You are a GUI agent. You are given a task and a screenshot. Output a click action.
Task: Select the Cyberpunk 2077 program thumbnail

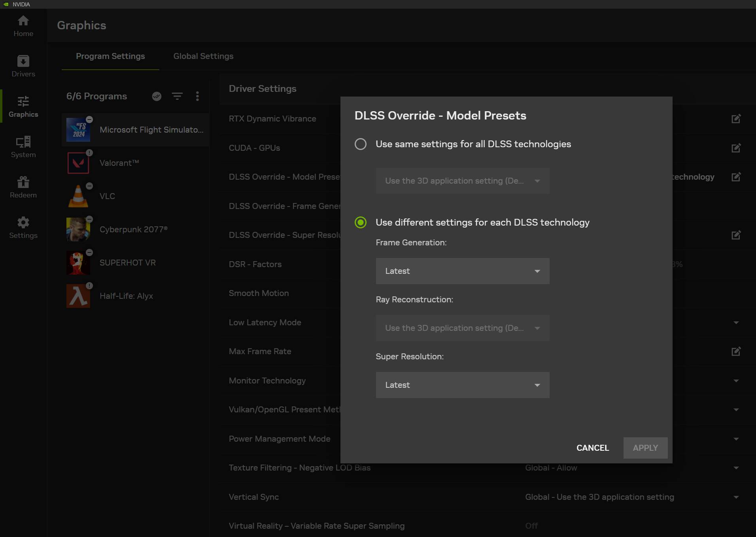coord(78,229)
